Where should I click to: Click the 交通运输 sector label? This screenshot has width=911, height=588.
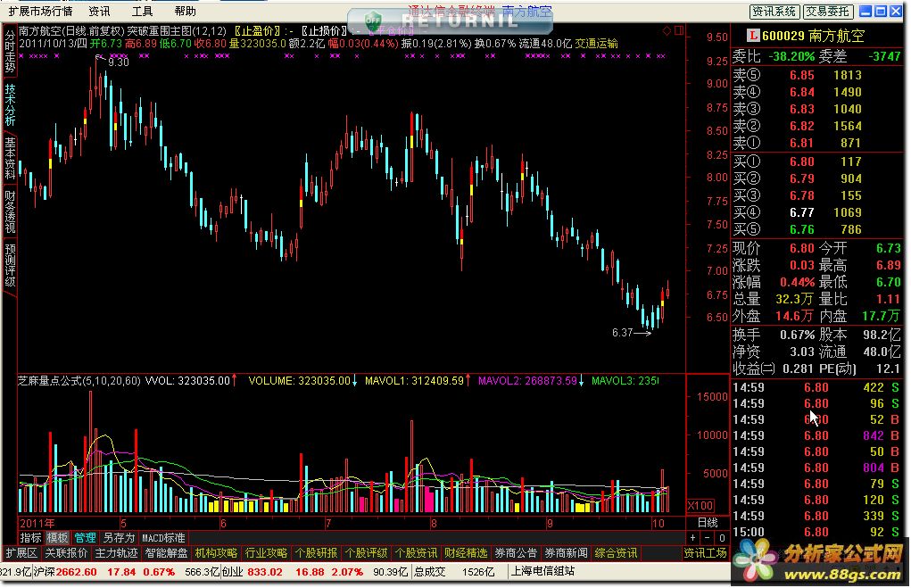(596, 44)
